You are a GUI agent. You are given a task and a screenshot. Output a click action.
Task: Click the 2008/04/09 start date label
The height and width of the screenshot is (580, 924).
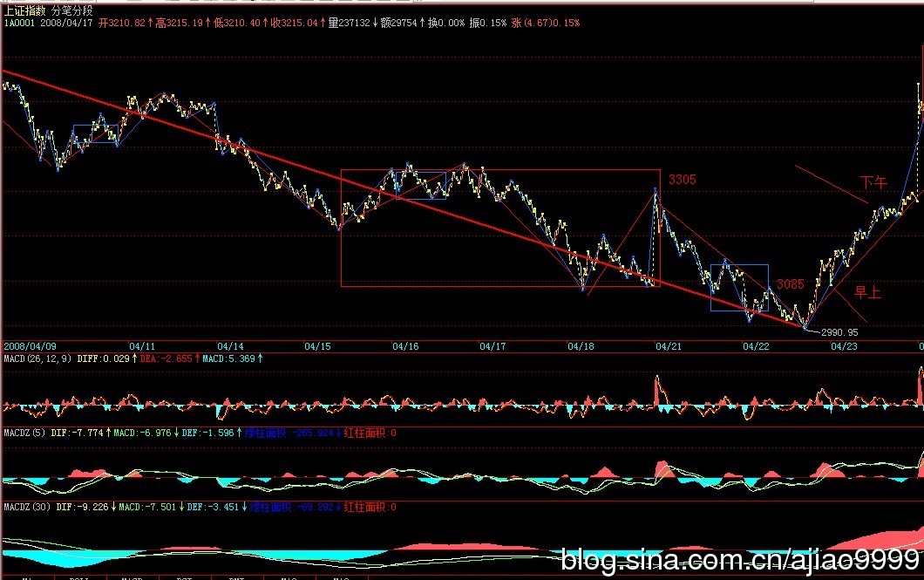point(29,346)
